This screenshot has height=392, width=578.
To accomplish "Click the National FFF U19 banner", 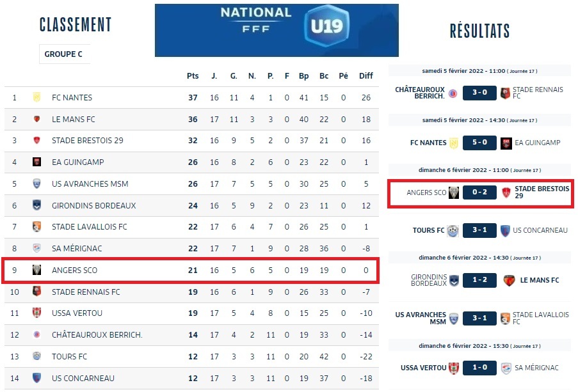I will 277,30.
